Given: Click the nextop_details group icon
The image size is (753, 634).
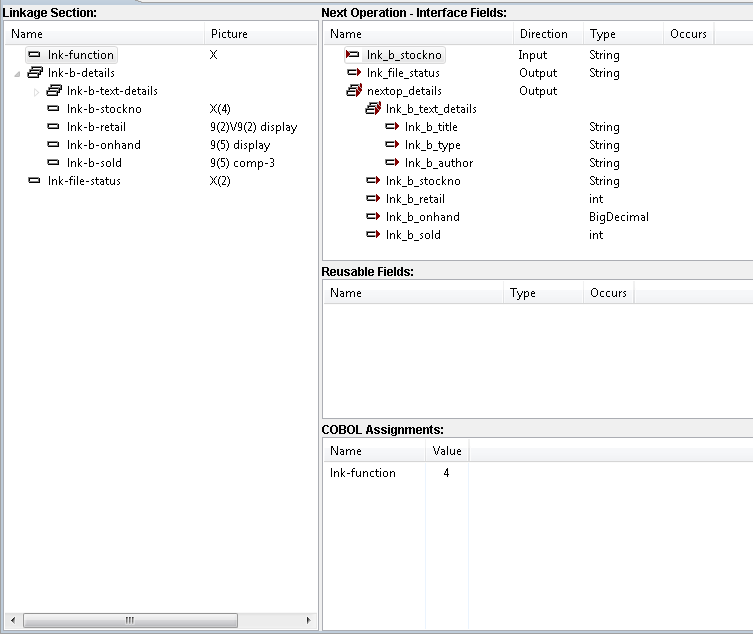Looking at the screenshot, I should (x=353, y=91).
